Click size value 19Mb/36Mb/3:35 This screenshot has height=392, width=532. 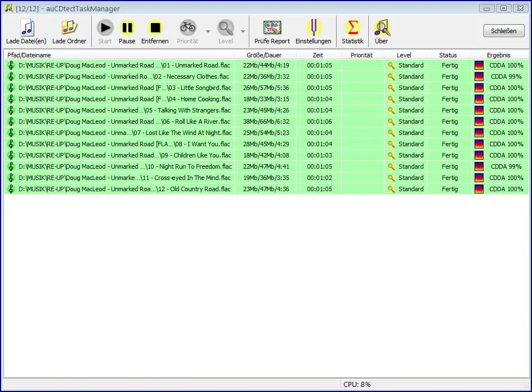(x=266, y=178)
